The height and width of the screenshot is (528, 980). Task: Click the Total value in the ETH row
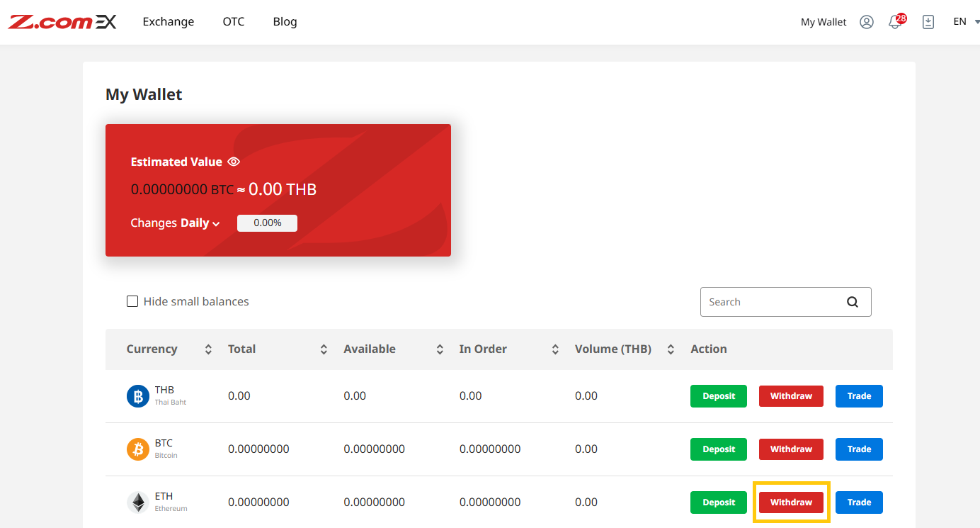click(x=258, y=502)
